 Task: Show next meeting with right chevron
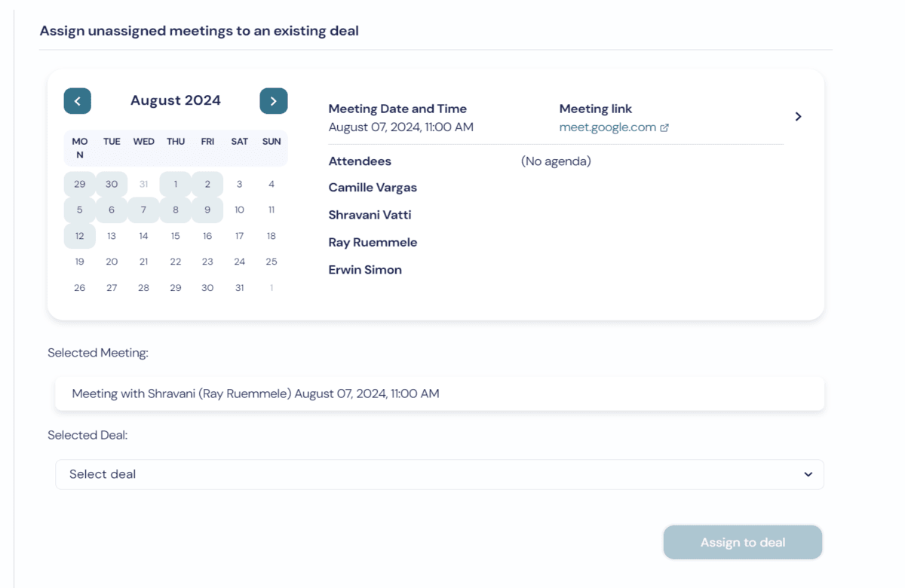(x=798, y=117)
